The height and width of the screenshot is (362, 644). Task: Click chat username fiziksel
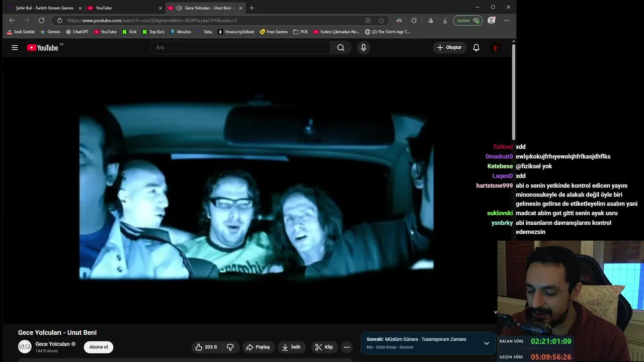pos(503,147)
